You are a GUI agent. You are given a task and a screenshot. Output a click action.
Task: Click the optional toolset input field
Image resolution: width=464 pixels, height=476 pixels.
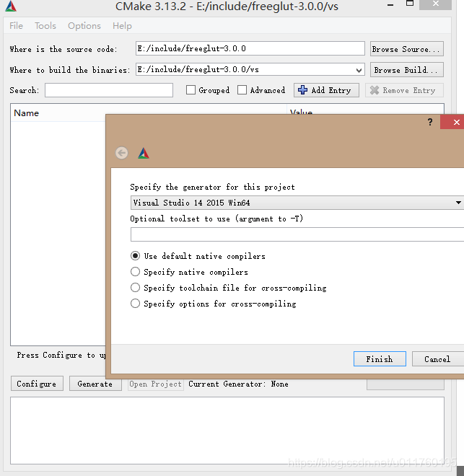pos(297,234)
